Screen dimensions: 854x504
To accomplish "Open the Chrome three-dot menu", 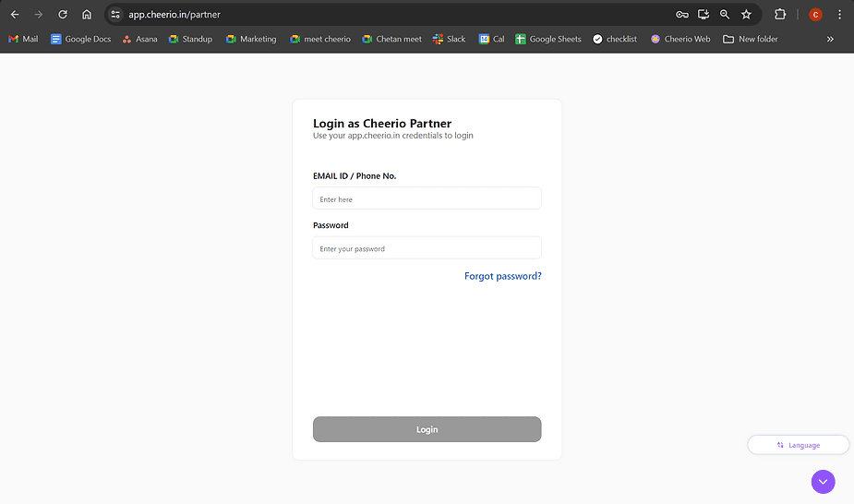I will tap(839, 15).
